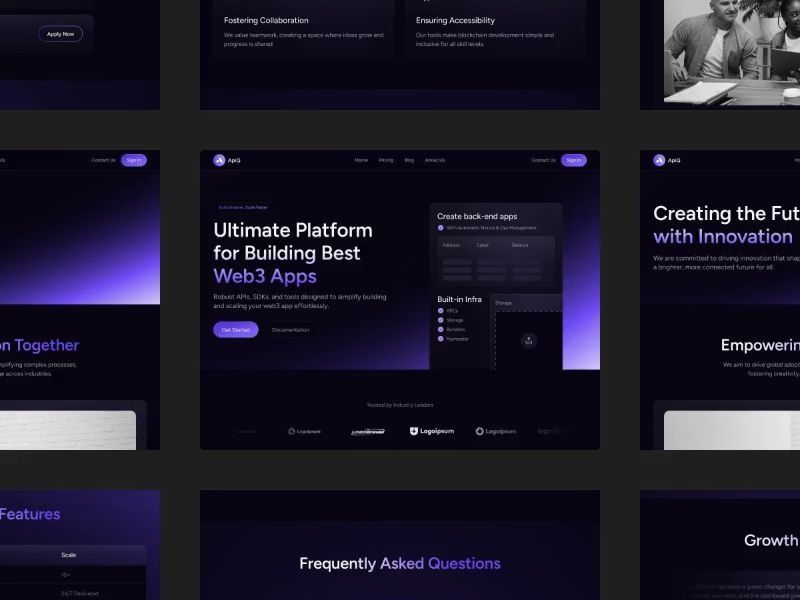The height and width of the screenshot is (600, 800).
Task: Click the Frequently Asked Questions heading
Action: click(400, 563)
